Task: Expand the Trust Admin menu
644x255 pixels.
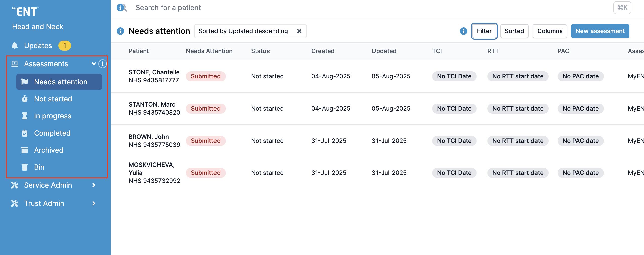Action: [94, 203]
